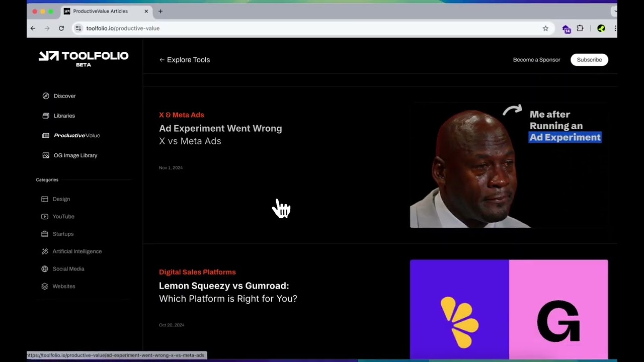
Task: Choose the Websites layers icon
Action: coord(45,286)
